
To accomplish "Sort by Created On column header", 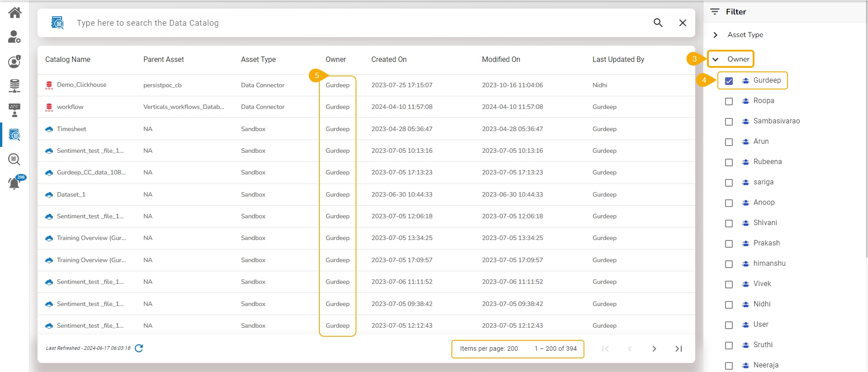I will [389, 59].
